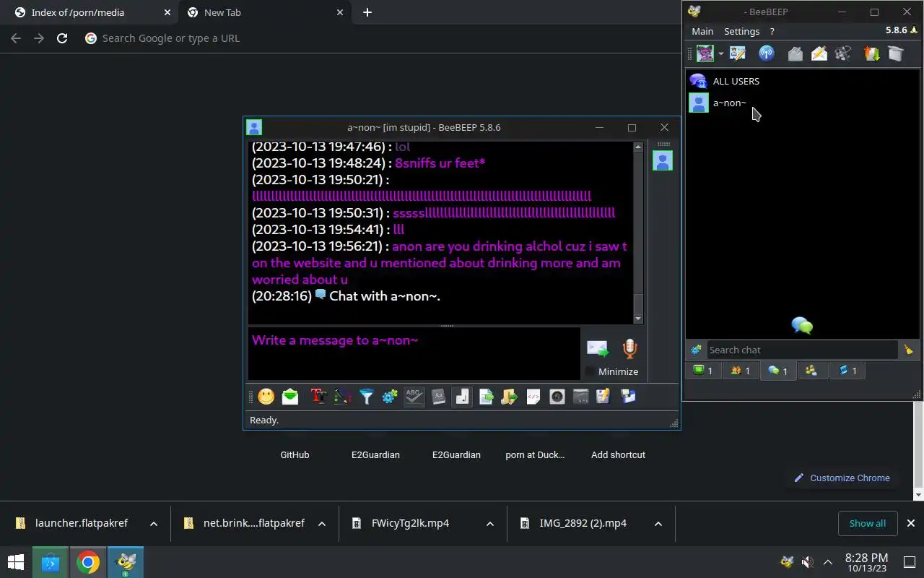
Task: Open the font chooser (red T icon)
Action: pyautogui.click(x=318, y=397)
